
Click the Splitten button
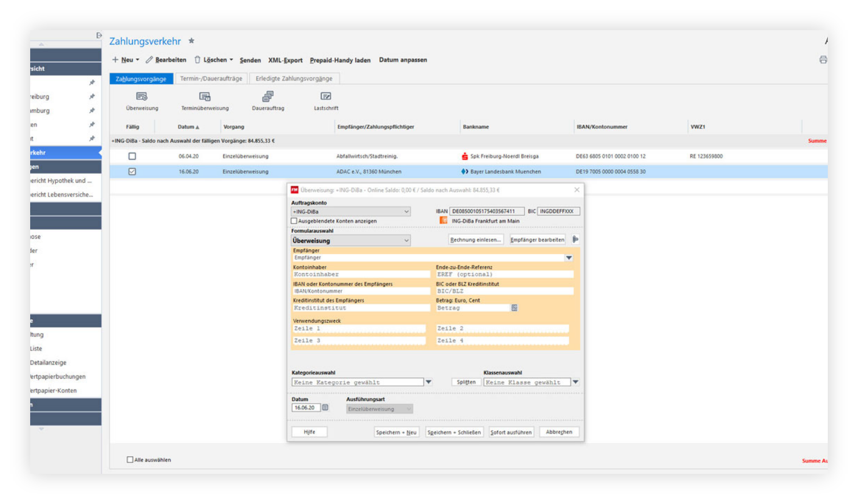tap(466, 382)
